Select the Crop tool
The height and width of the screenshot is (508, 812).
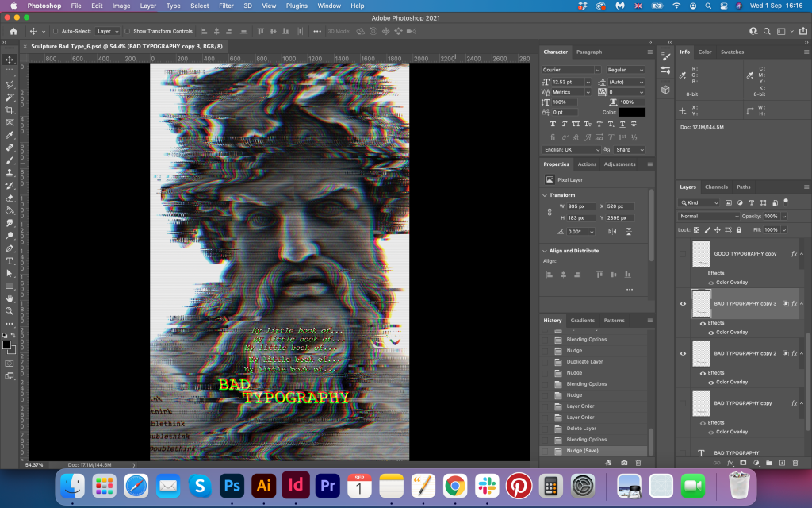[10, 110]
